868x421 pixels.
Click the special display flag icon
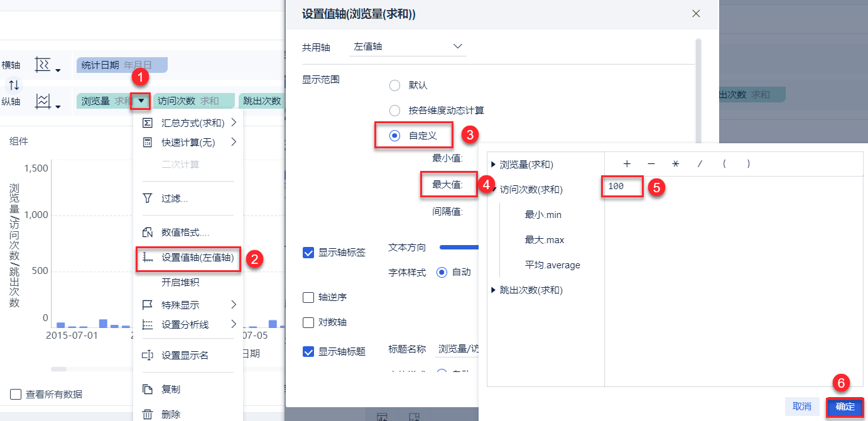pyautogui.click(x=148, y=305)
